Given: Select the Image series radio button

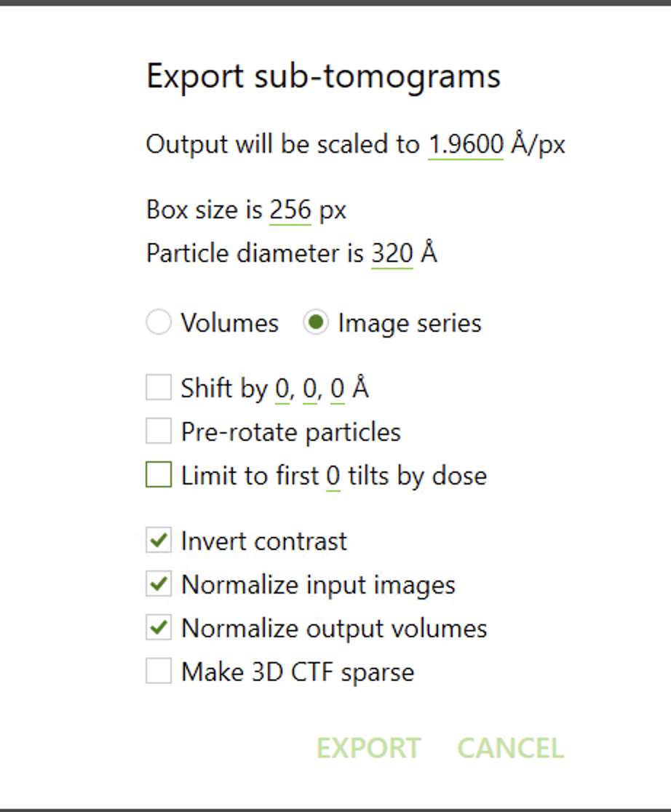Looking at the screenshot, I should click(316, 322).
